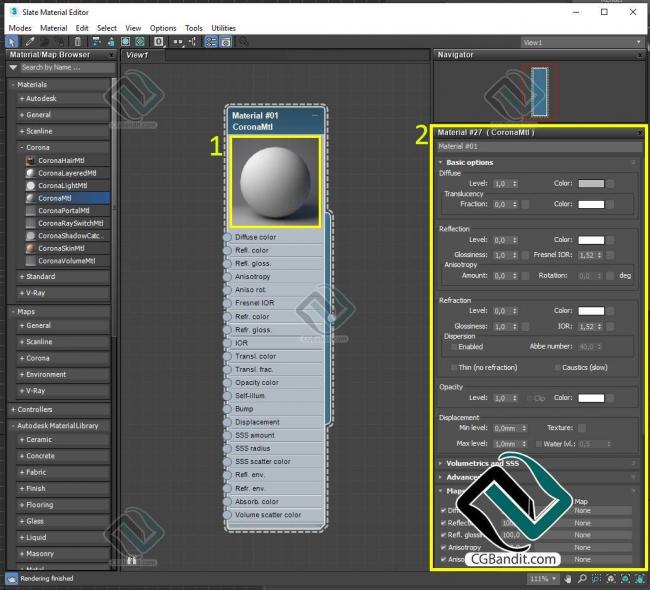This screenshot has width=650, height=590.
Task: Uncheck the Refl. gloss map checkbox
Action: point(444,535)
